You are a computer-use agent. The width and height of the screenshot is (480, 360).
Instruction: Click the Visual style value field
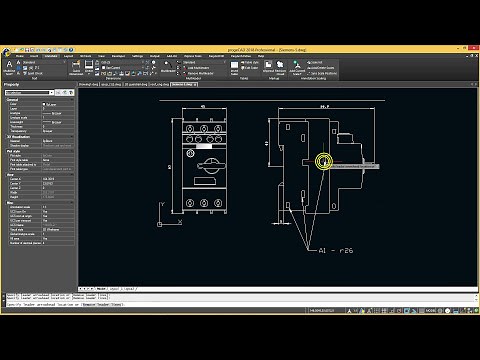tap(58, 229)
